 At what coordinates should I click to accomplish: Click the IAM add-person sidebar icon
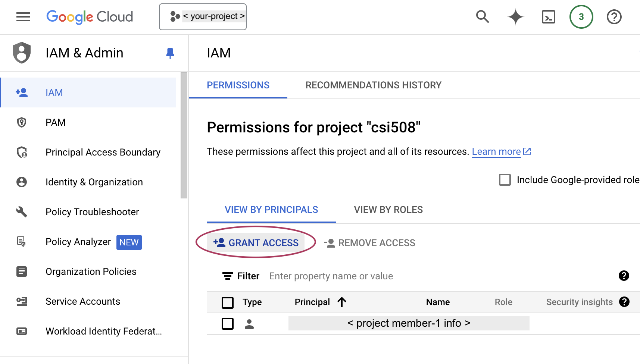point(22,92)
